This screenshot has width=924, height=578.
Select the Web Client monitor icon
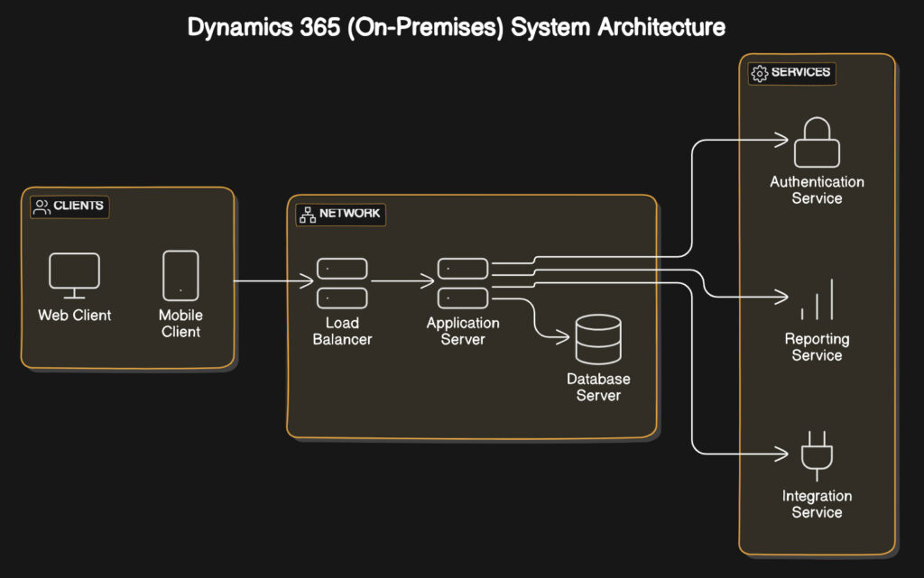(x=73, y=271)
